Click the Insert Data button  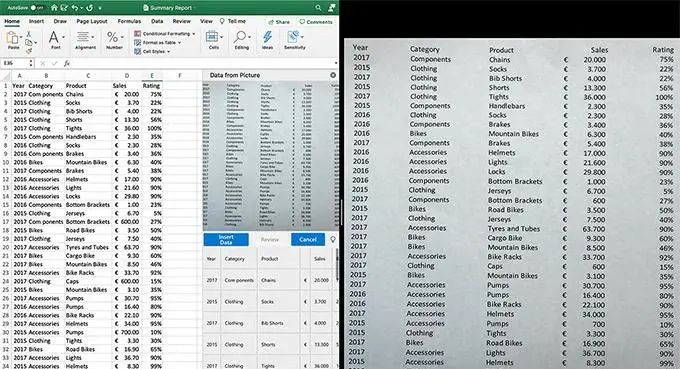pyautogui.click(x=226, y=239)
